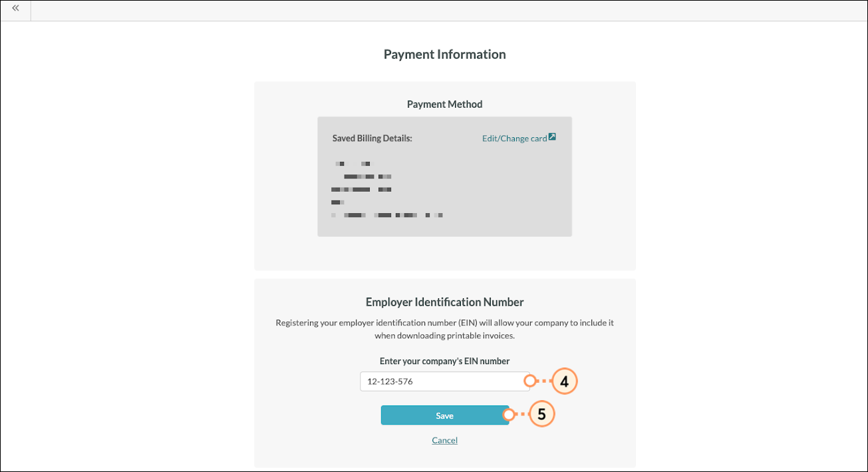Click the external-link icon beside Edit/Change card

tap(552, 138)
